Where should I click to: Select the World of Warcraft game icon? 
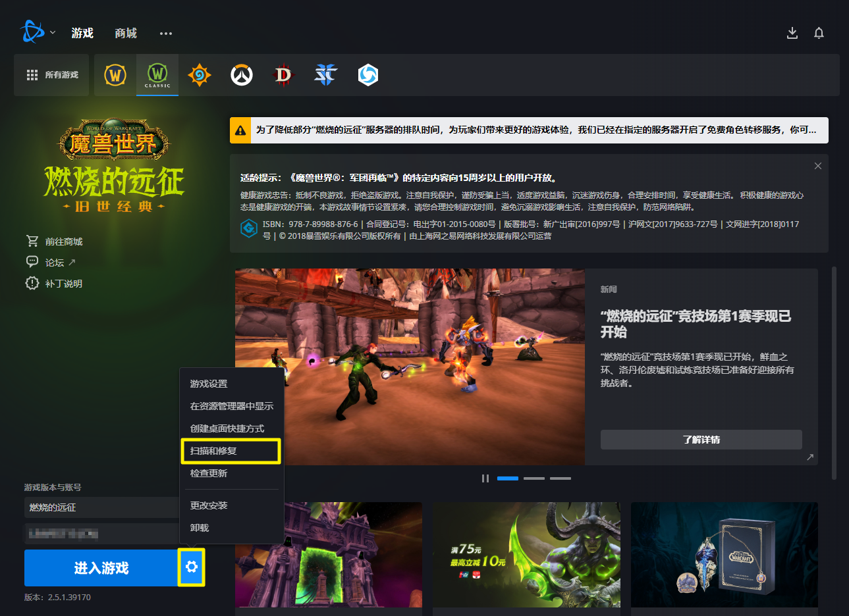pyautogui.click(x=115, y=75)
